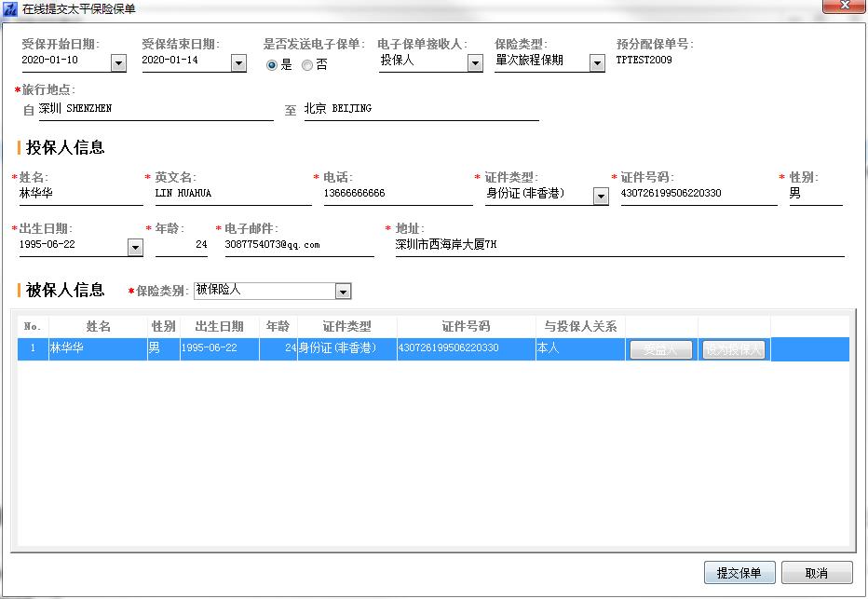Open the 受保开始日期 date dropdown
The width and height of the screenshot is (868, 599).
(x=118, y=62)
